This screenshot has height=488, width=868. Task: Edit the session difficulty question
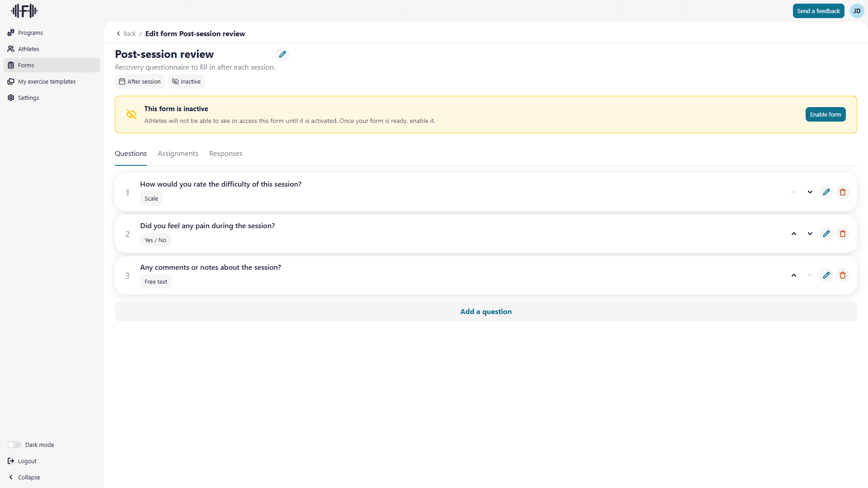click(826, 192)
